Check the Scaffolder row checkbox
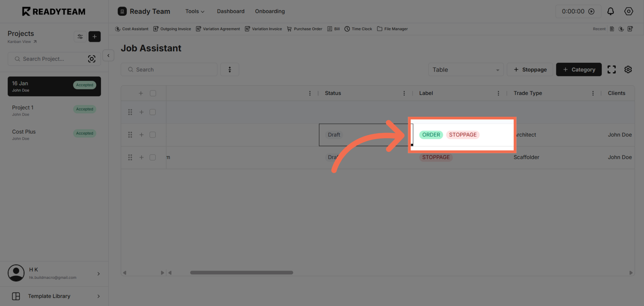 [153, 157]
